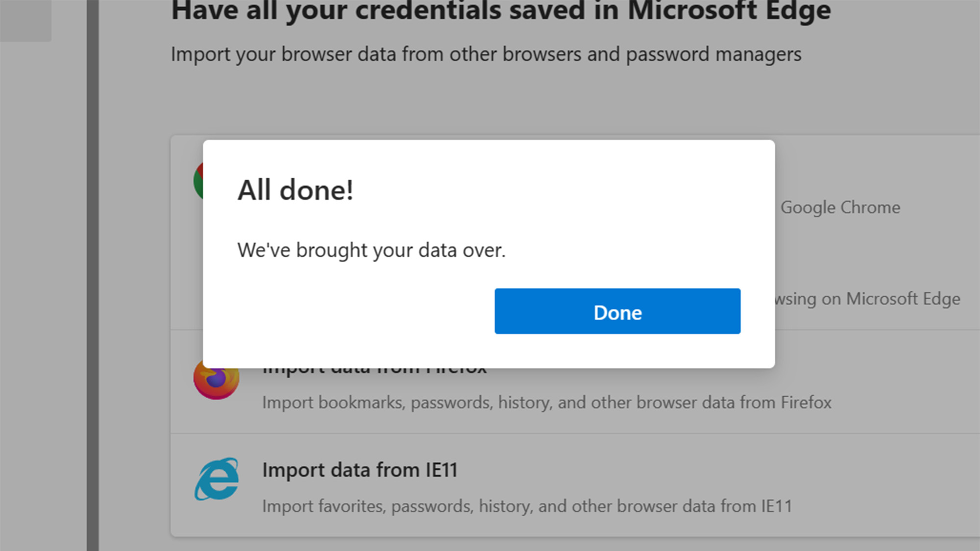Image resolution: width=980 pixels, height=551 pixels.
Task: Click the IE11 favorites and passwords description
Action: click(x=527, y=506)
